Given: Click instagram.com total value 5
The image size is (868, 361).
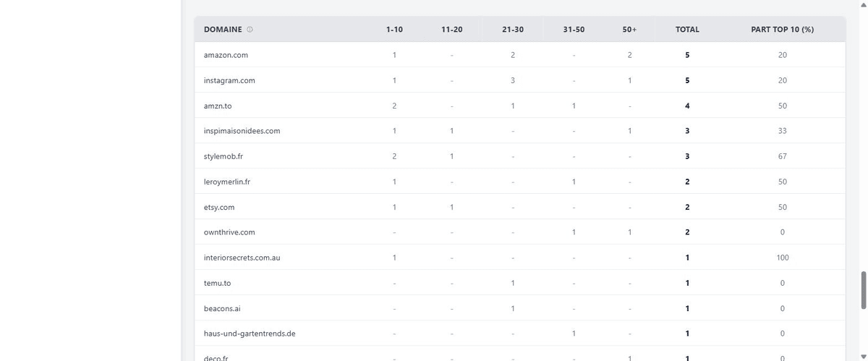Looking at the screenshot, I should tap(687, 80).
